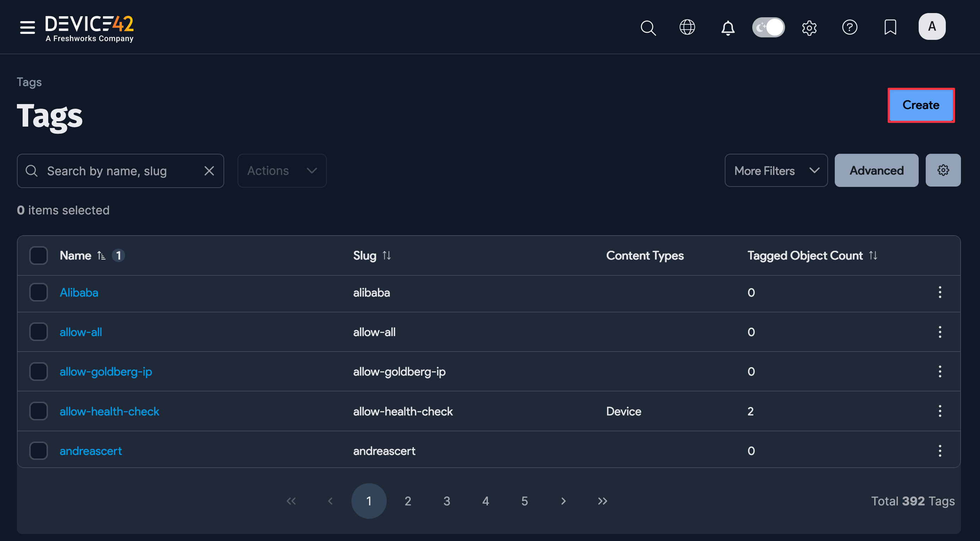Open the Actions dropdown
Viewport: 980px width, 541px height.
[282, 171]
